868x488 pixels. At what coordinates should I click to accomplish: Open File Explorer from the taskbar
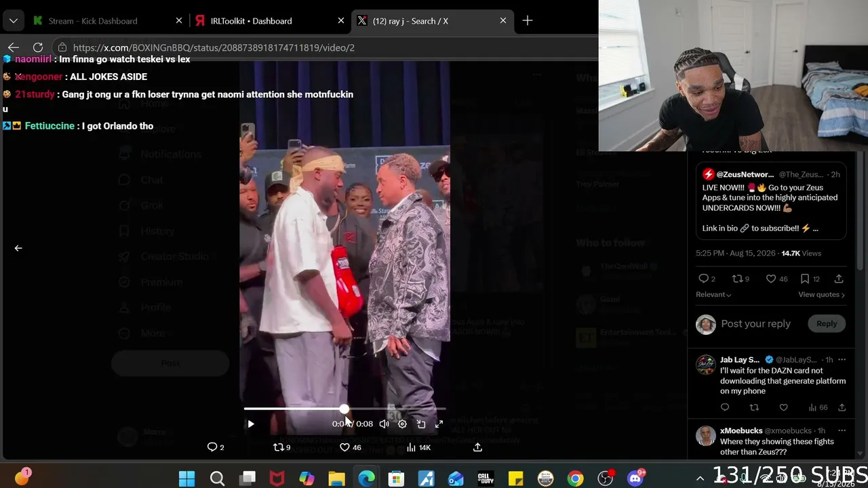point(336,479)
